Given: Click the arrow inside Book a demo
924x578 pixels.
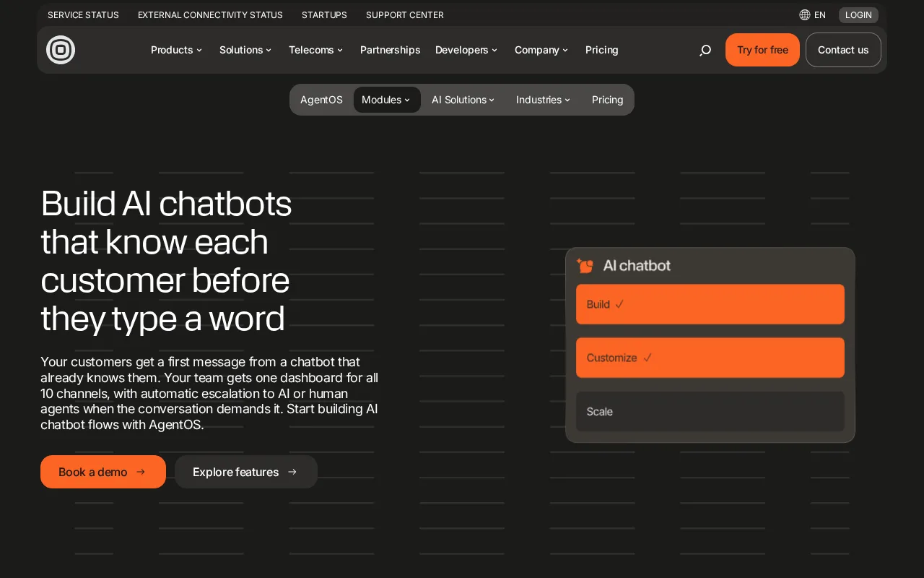Looking at the screenshot, I should (141, 472).
